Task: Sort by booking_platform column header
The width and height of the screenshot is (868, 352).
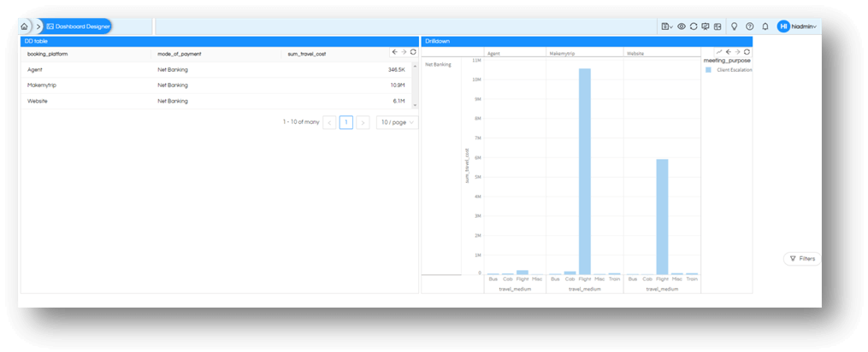Action: (48, 54)
